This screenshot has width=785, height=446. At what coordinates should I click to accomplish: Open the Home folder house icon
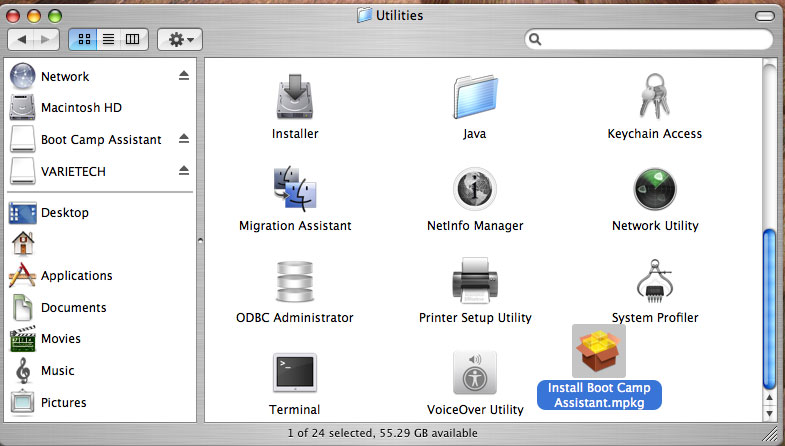23,244
